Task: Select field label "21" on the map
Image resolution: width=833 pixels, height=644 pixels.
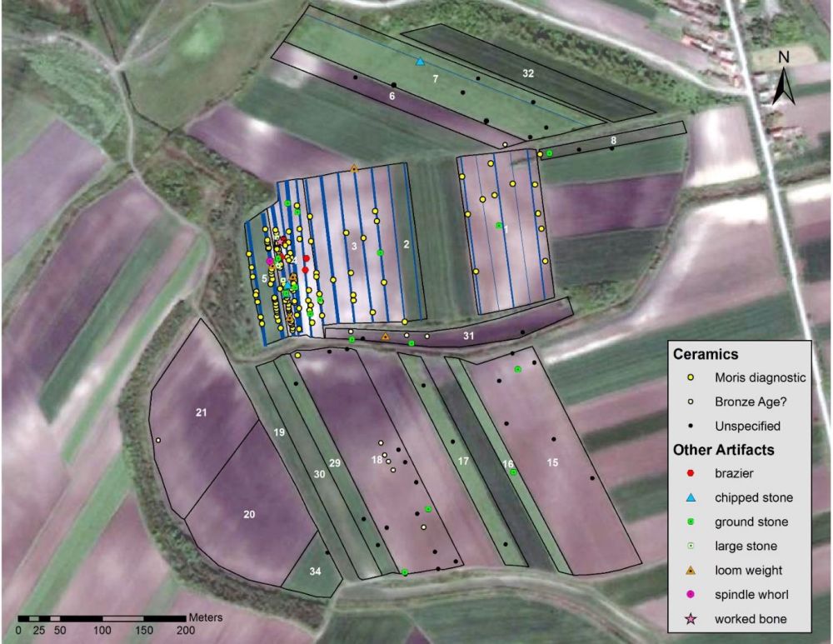Action: point(201,412)
